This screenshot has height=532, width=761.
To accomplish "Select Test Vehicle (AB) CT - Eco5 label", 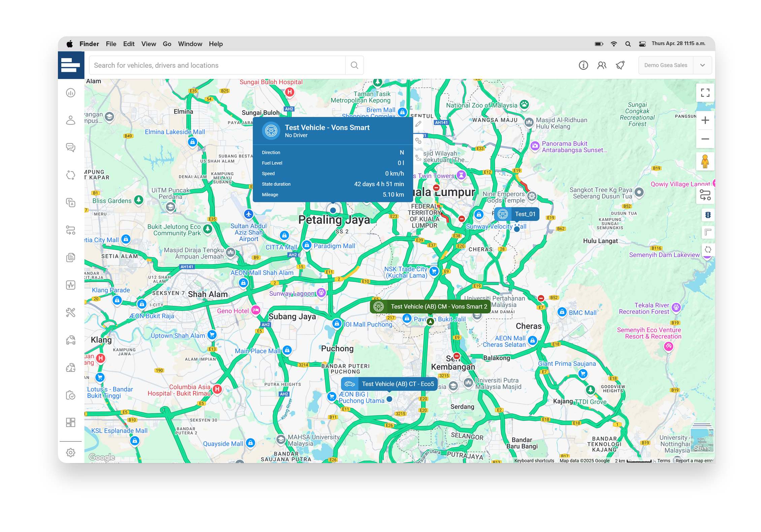I will pyautogui.click(x=389, y=384).
